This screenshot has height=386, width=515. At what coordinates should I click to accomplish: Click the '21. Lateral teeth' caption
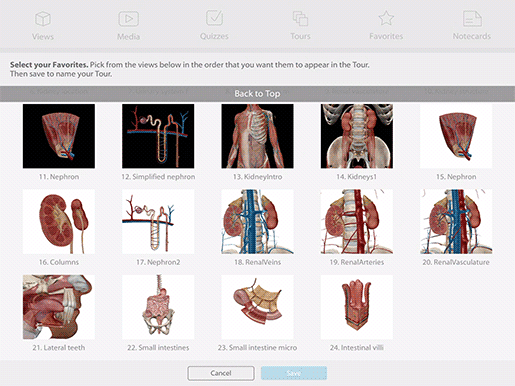click(59, 347)
